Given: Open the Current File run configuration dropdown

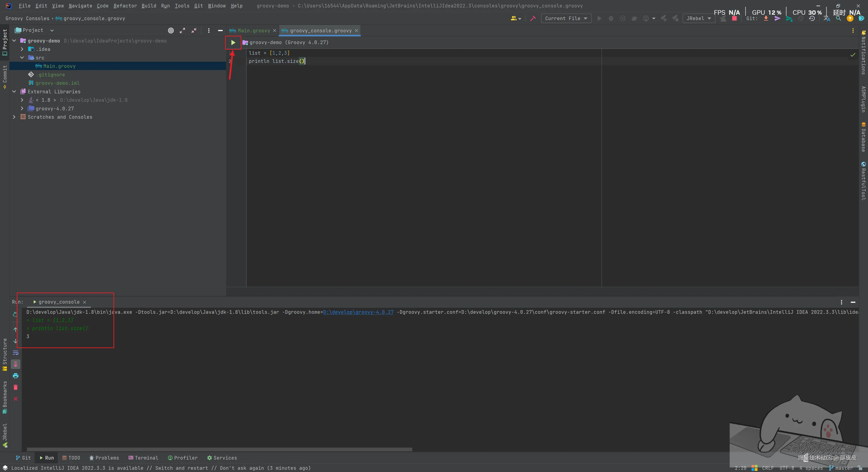Looking at the screenshot, I should (566, 19).
